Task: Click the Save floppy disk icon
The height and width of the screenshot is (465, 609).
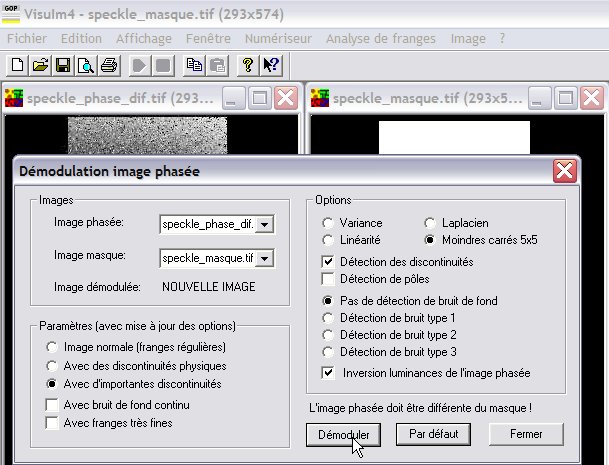Action: click(x=63, y=65)
